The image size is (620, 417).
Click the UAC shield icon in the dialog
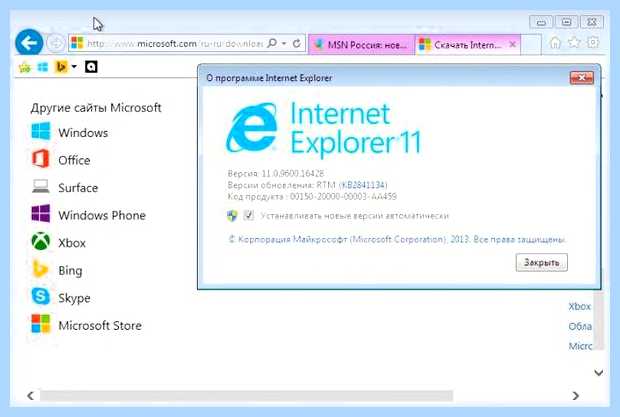coord(232,216)
